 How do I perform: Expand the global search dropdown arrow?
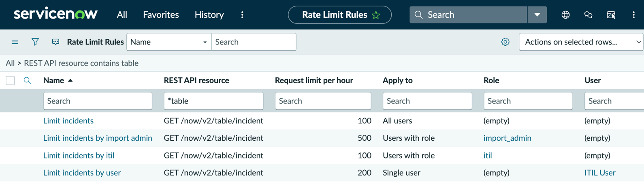coord(537,15)
